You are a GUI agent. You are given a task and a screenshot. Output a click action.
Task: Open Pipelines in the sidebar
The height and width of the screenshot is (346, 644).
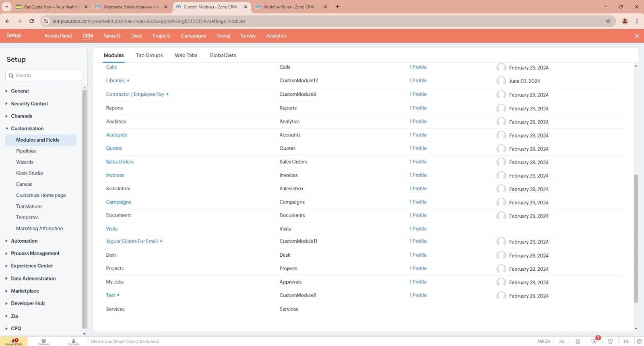coord(26,151)
